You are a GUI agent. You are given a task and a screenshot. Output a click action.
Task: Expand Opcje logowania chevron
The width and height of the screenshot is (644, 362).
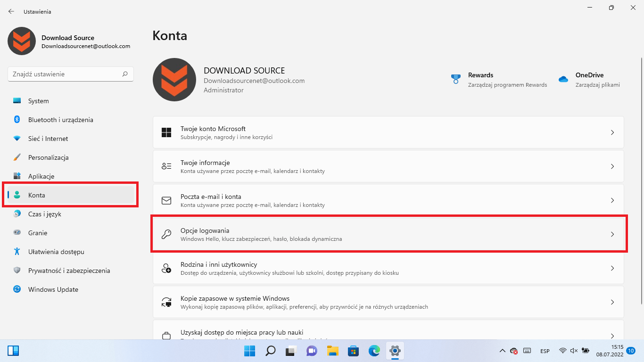click(612, 234)
